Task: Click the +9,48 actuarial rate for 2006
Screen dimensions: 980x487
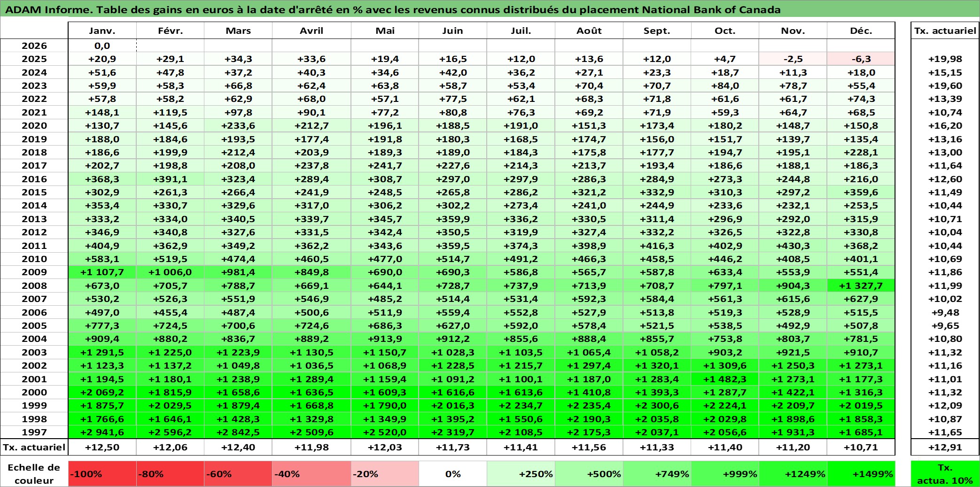Action: tap(945, 312)
